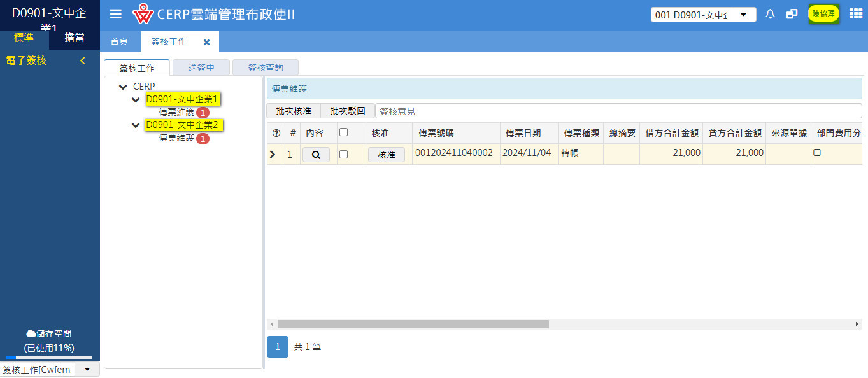Click the 借方合計金額 column header

tap(671, 133)
